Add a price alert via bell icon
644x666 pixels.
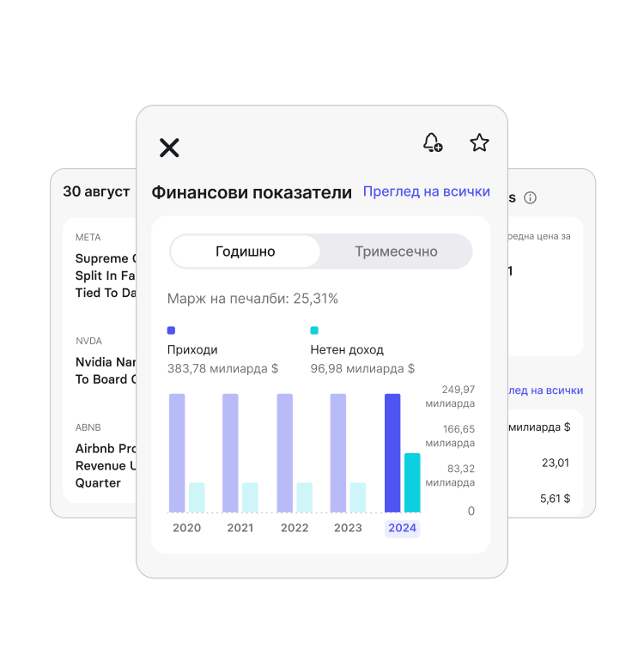point(433,142)
